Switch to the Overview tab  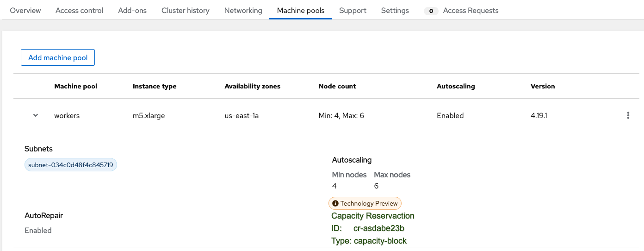pos(25,10)
